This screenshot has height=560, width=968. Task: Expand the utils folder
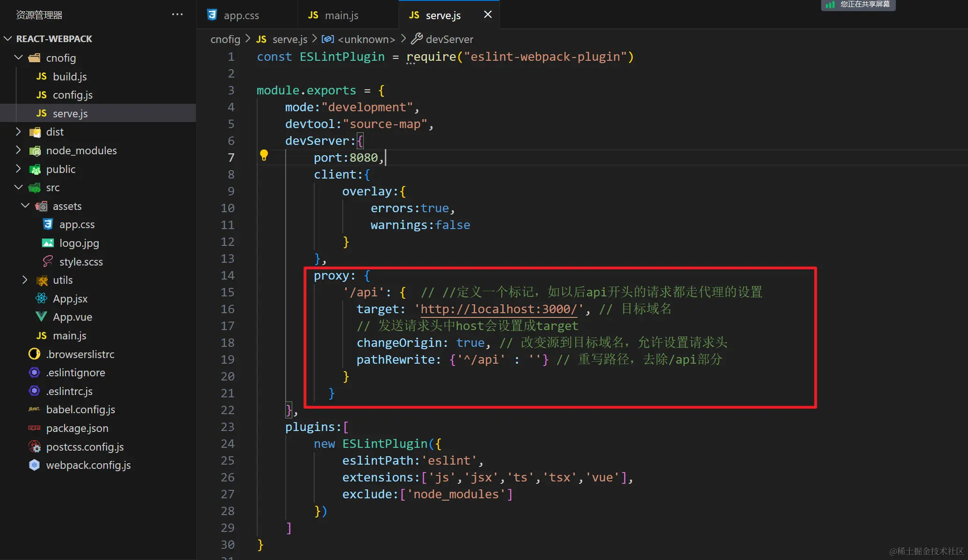pyautogui.click(x=25, y=280)
